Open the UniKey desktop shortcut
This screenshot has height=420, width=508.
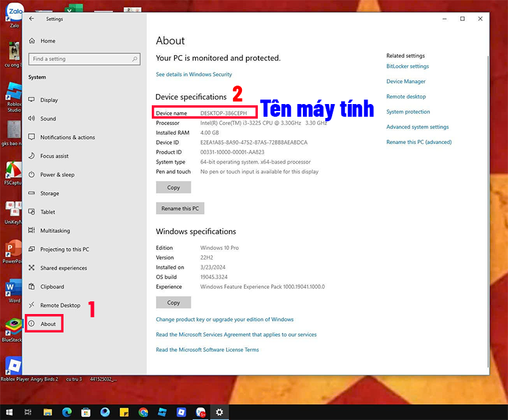tap(13, 213)
